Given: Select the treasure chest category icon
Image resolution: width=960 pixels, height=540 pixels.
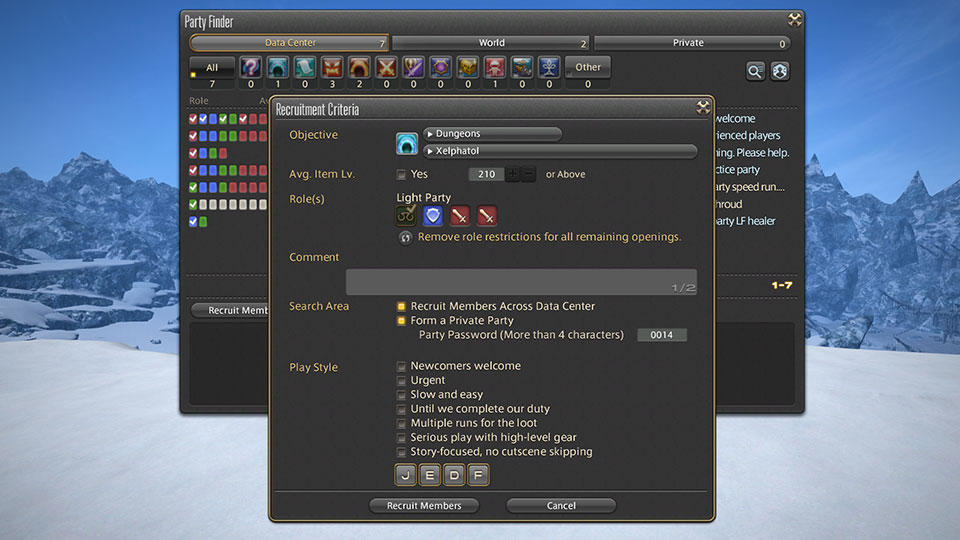Looking at the screenshot, I should point(467,68).
